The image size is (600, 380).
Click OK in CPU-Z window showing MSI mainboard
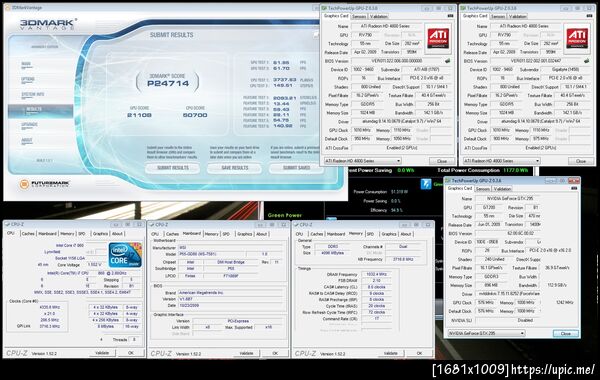[275, 353]
